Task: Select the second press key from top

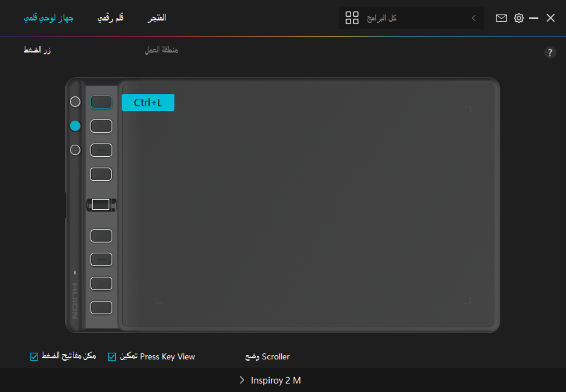Action: coord(101,126)
